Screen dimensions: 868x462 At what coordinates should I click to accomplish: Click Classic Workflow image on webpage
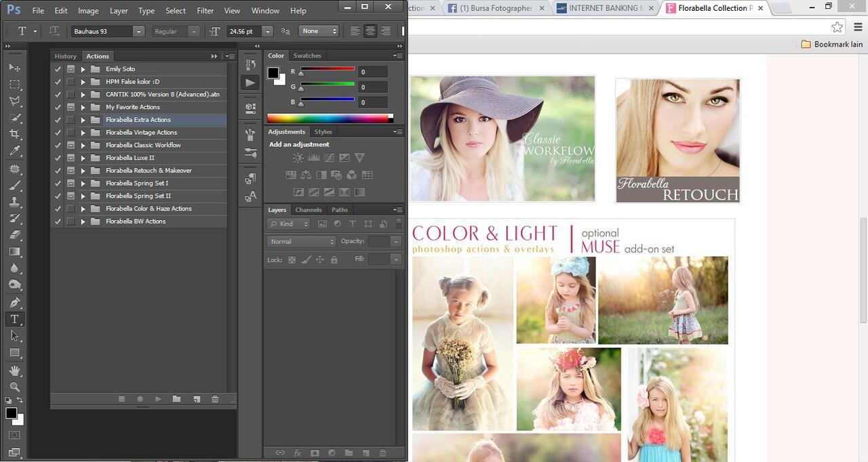pyautogui.click(x=502, y=138)
